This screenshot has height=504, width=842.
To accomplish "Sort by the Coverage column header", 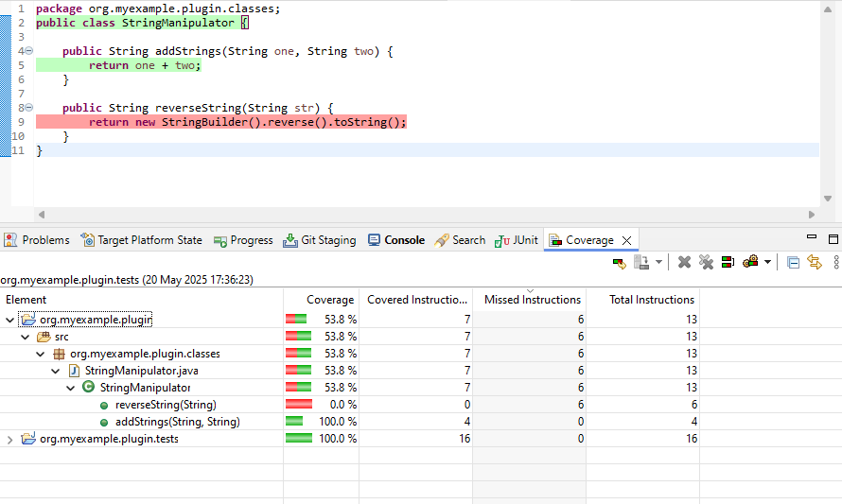I will tap(329, 300).
